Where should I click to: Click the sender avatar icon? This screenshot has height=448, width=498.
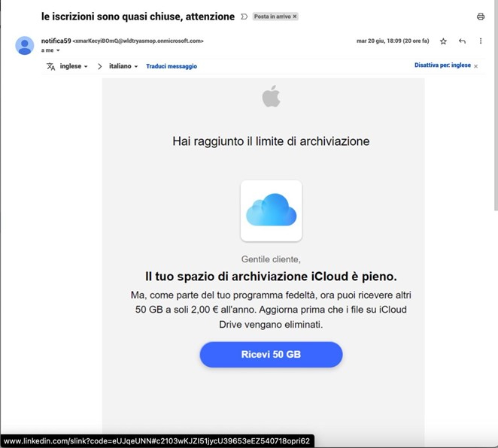pyautogui.click(x=25, y=45)
